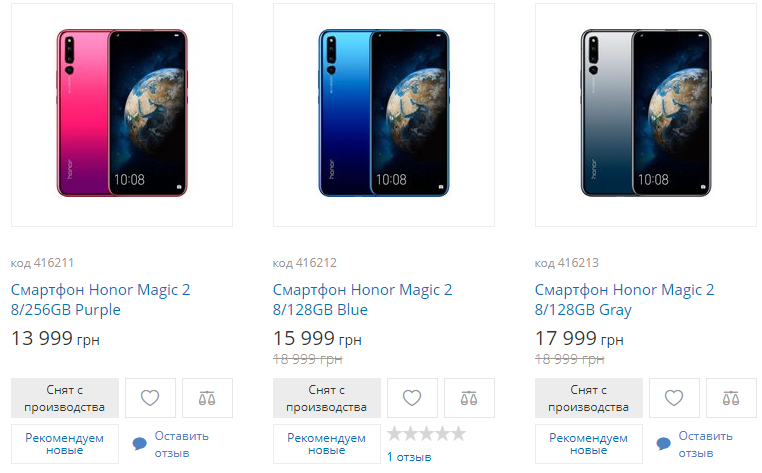Click review speech bubble under Gray phone

[x=663, y=443]
